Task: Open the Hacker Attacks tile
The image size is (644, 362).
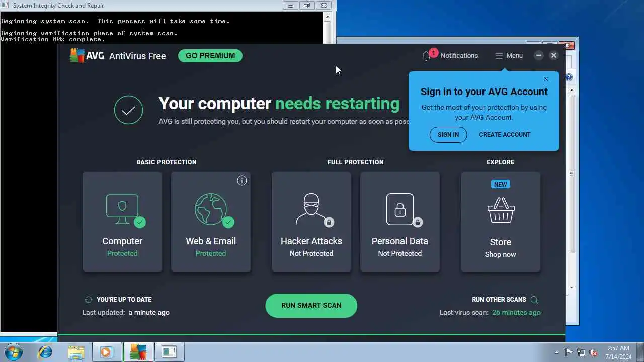Action: [311, 222]
